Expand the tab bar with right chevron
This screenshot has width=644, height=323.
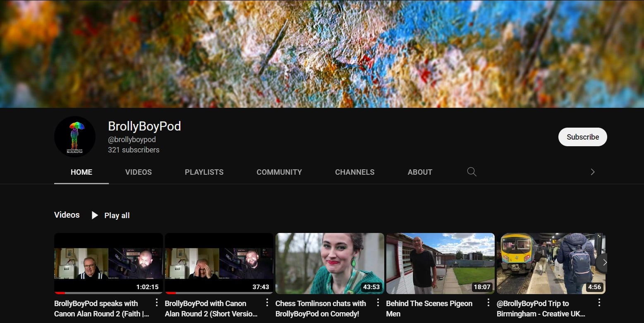(592, 172)
